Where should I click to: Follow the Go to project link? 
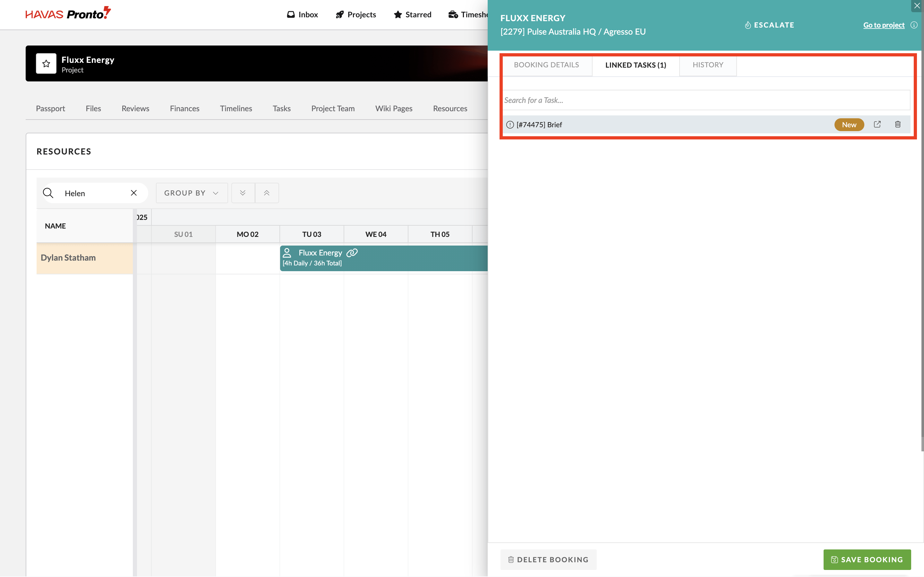tap(884, 25)
